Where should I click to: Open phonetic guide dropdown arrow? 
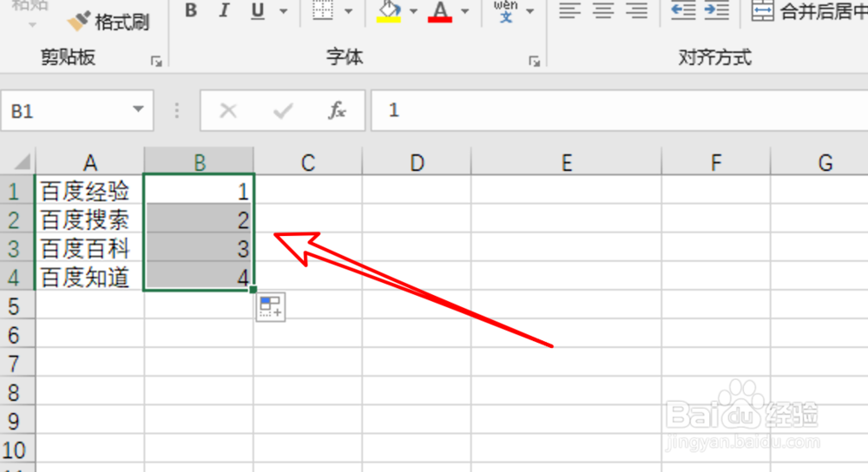[530, 10]
